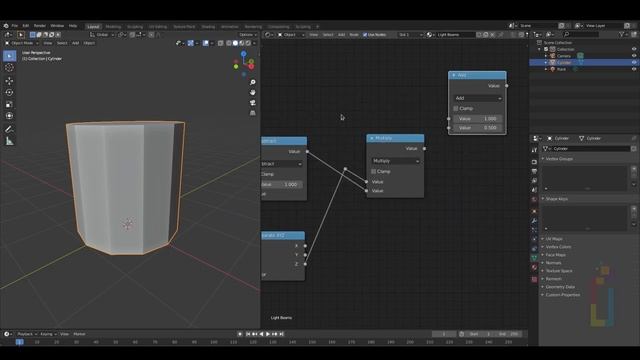
Task: Open the Edit menu
Action: pos(26,26)
